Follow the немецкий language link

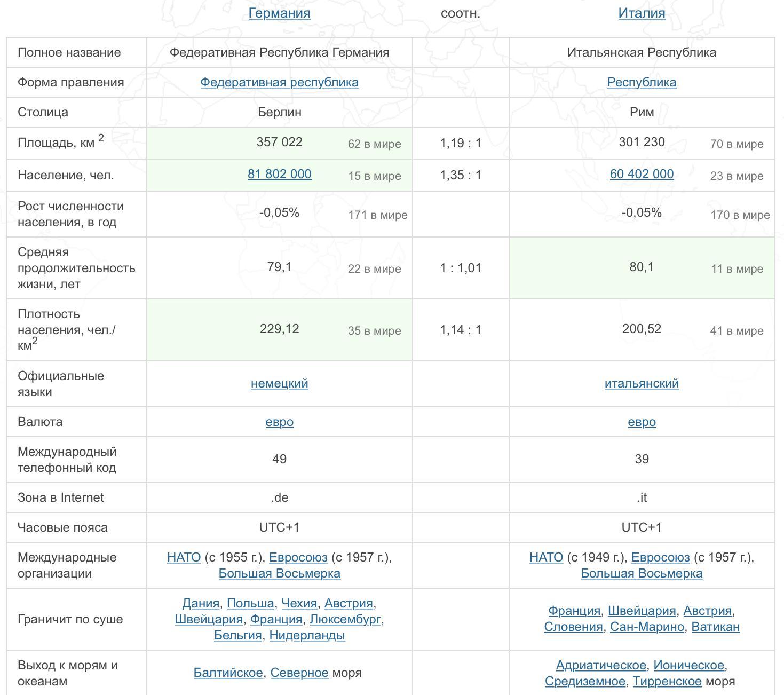(x=279, y=383)
